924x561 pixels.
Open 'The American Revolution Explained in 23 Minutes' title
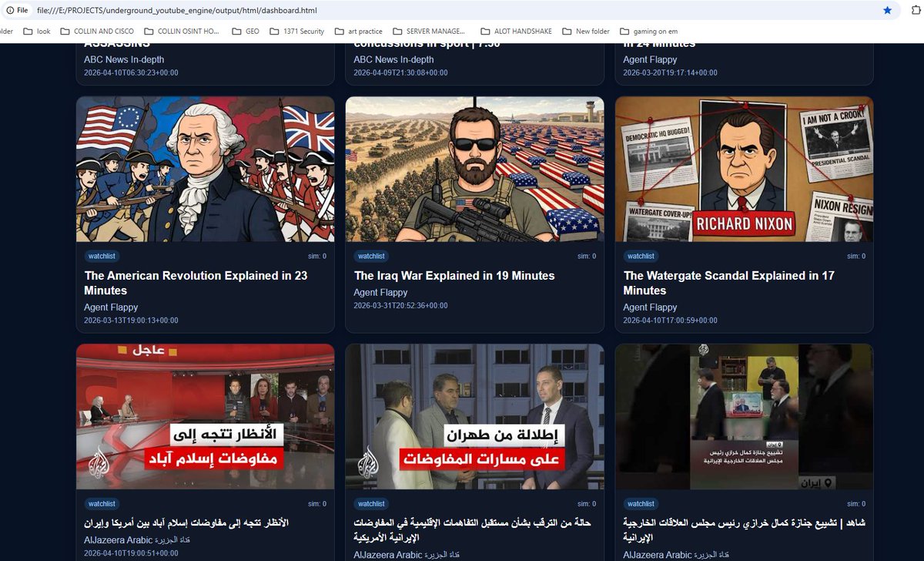point(196,283)
